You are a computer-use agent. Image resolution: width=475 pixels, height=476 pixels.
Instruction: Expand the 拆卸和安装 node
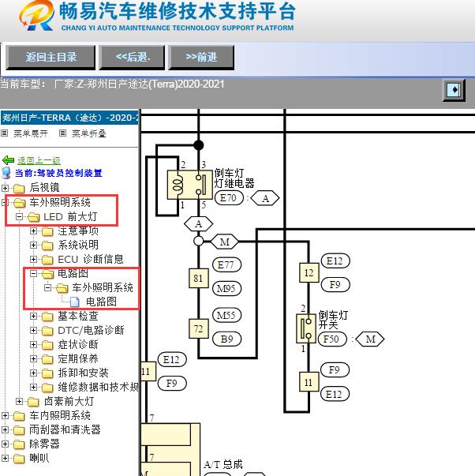click(33, 373)
